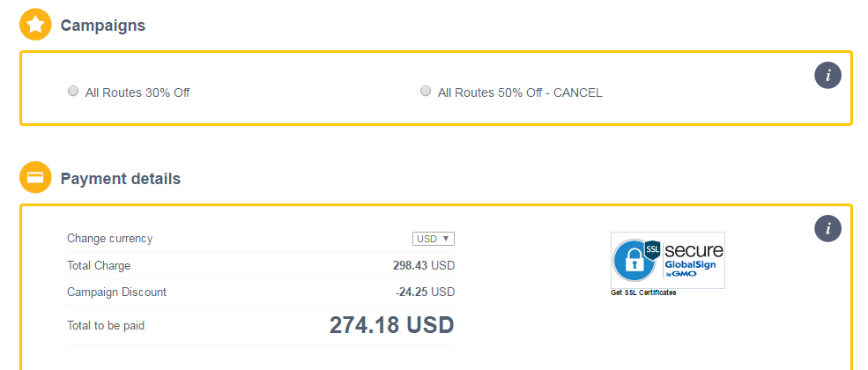Select the All Routes 50% Off radio button
The width and height of the screenshot is (868, 370).
[x=426, y=91]
